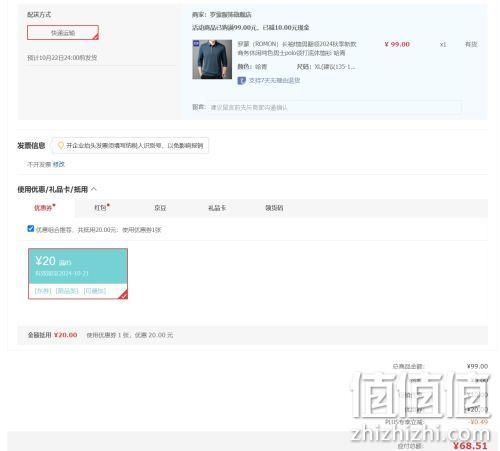Click the lightbulb tip icon beside 发票信息

[x=61, y=146]
